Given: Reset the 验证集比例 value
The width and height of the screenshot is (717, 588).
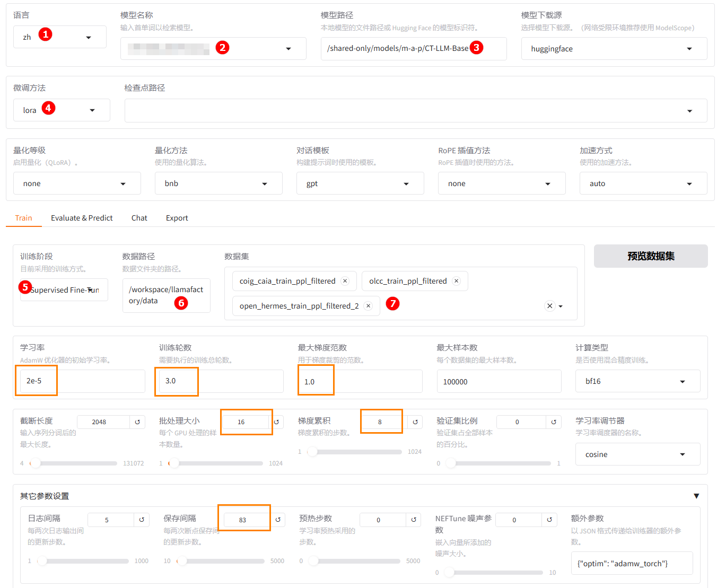Looking at the screenshot, I should point(554,422).
